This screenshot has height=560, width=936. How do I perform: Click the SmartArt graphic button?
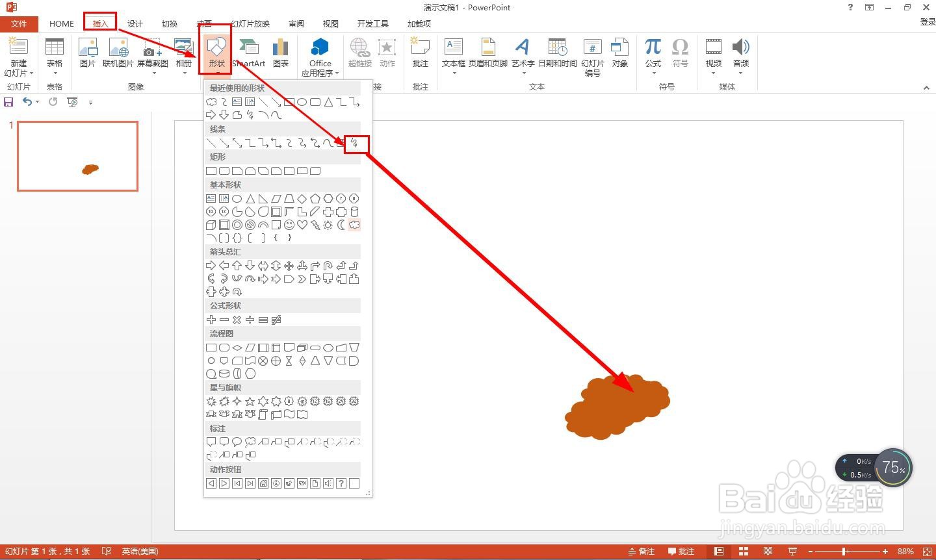(x=249, y=53)
